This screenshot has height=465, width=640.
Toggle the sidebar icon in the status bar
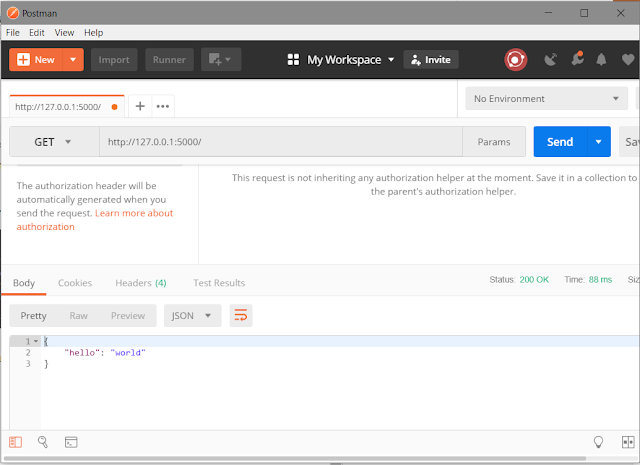(16, 442)
